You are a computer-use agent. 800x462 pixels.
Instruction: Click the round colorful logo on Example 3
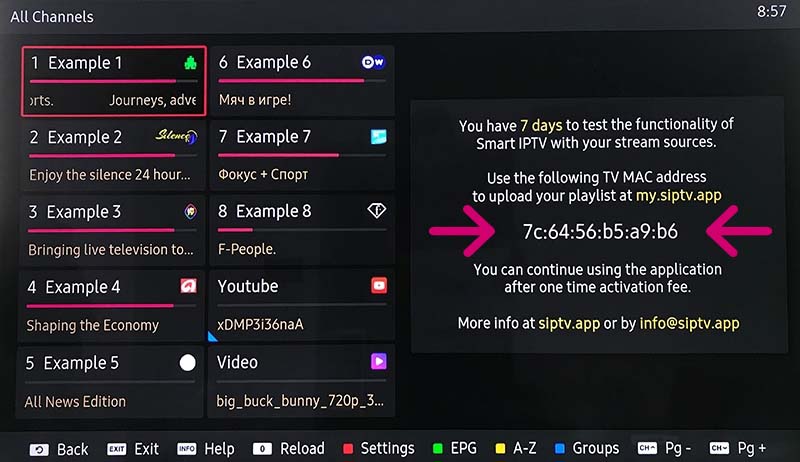coord(190,211)
